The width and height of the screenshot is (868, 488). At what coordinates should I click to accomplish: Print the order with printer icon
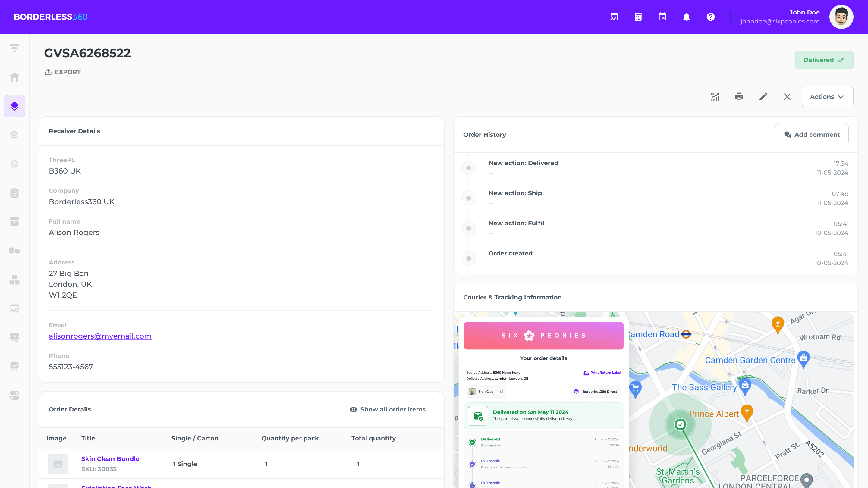pyautogui.click(x=739, y=97)
